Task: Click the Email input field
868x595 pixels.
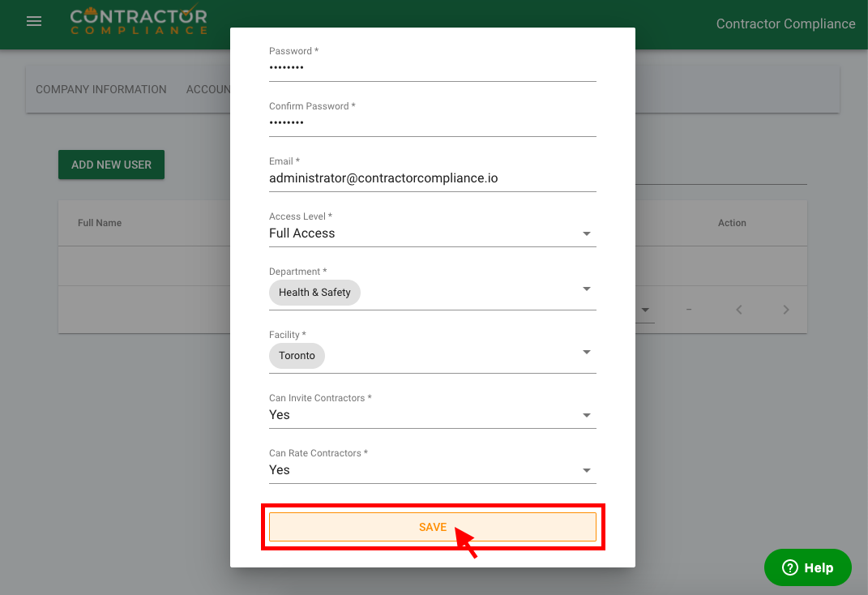Action: click(x=432, y=178)
